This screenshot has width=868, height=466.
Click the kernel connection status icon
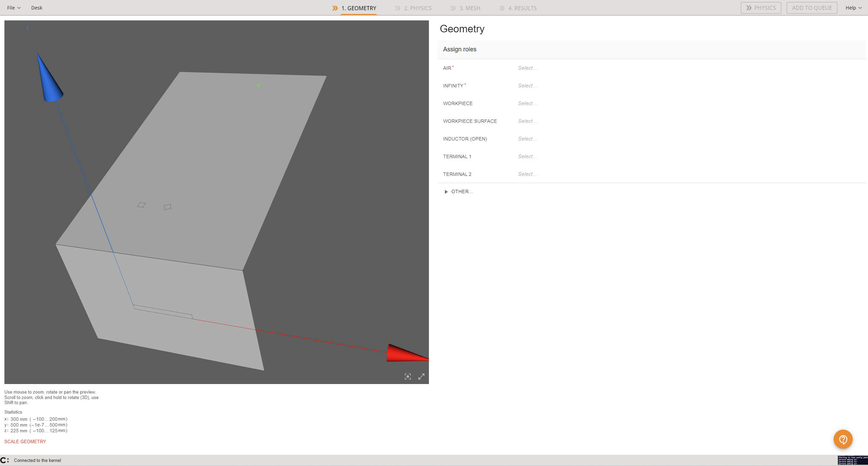click(4, 460)
